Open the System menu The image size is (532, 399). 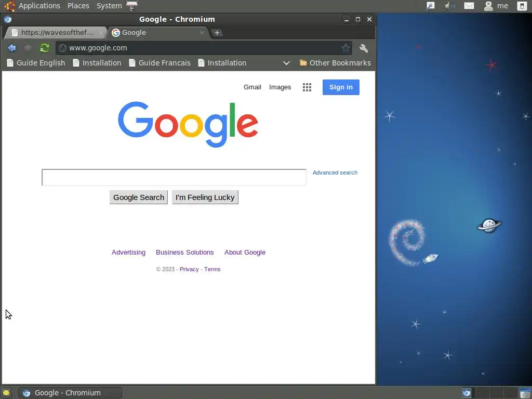tap(109, 6)
